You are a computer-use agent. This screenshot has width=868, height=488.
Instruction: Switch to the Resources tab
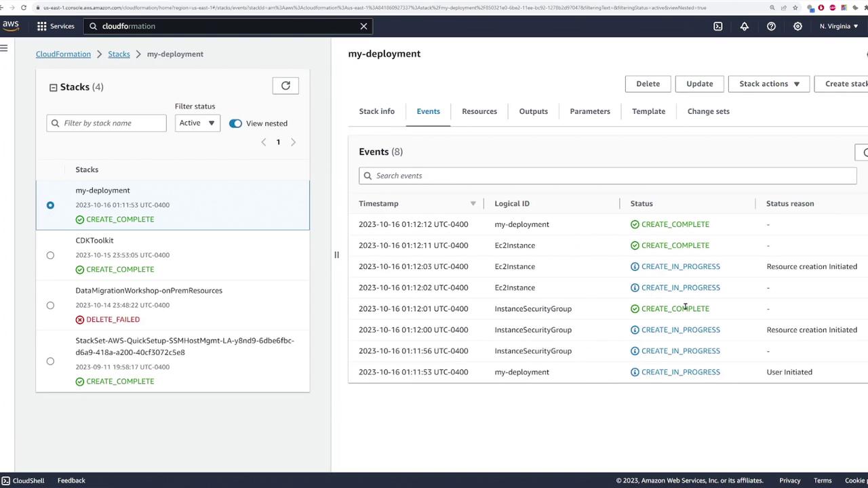click(479, 111)
